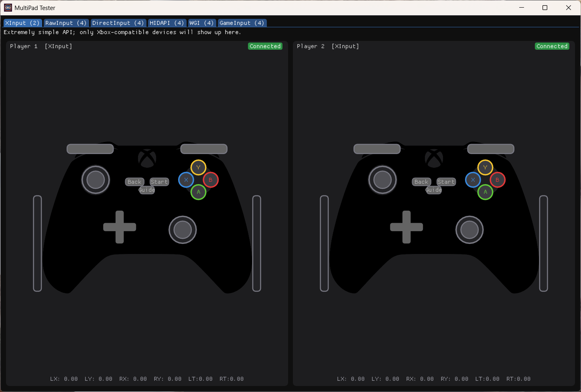Click the Player 2 [XInput] label
581x392 pixels.
328,46
